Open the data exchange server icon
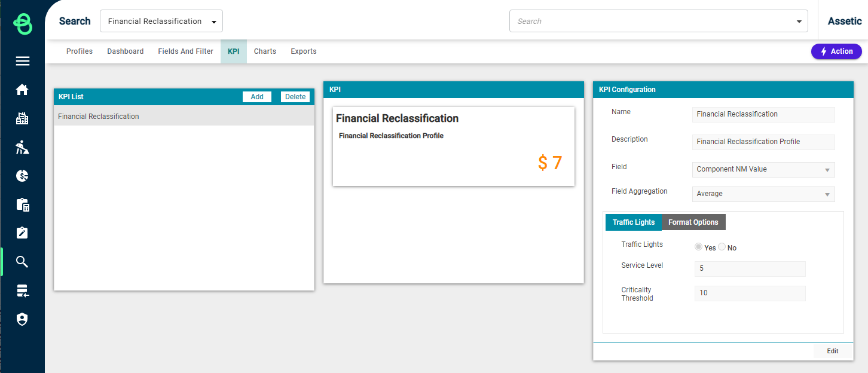 click(x=22, y=291)
